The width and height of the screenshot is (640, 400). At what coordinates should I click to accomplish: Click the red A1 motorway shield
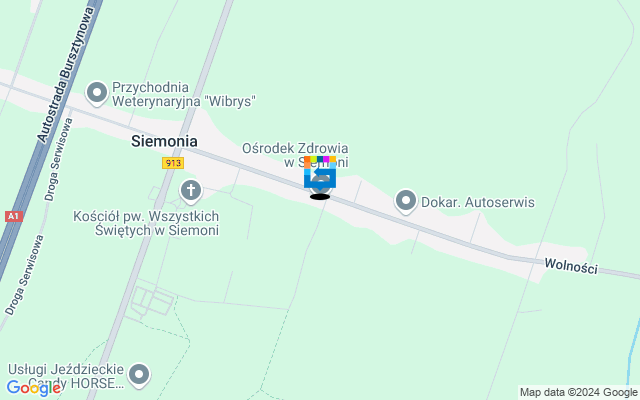13,216
